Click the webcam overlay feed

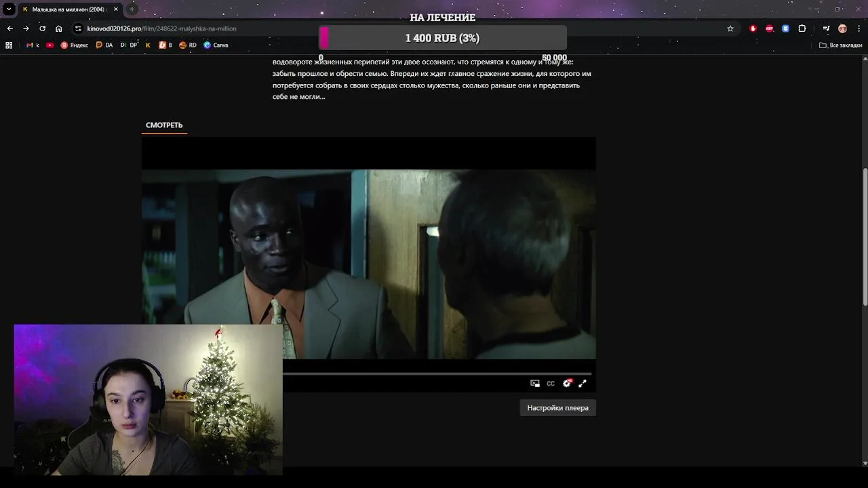coord(148,399)
